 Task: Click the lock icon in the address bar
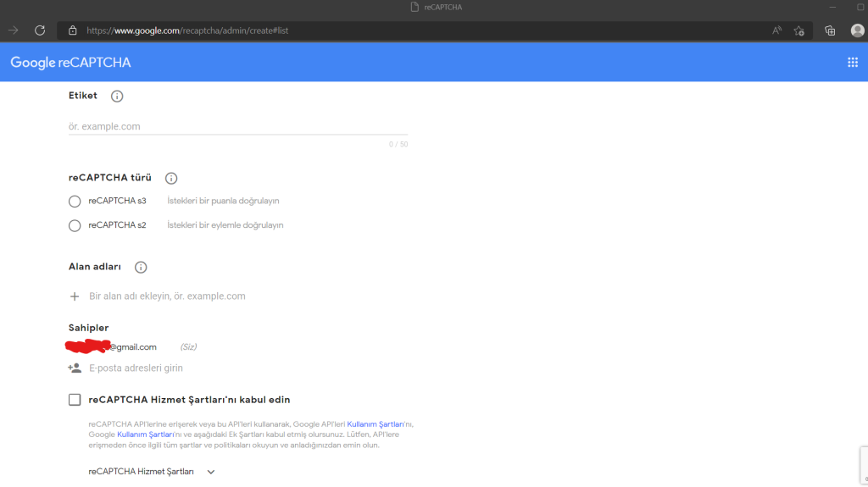pos(72,30)
